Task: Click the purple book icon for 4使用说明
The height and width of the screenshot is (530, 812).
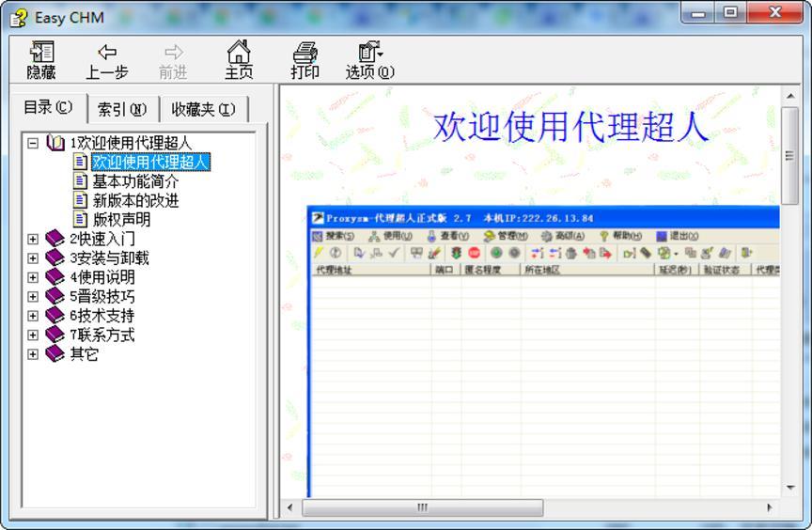Action: (x=55, y=277)
